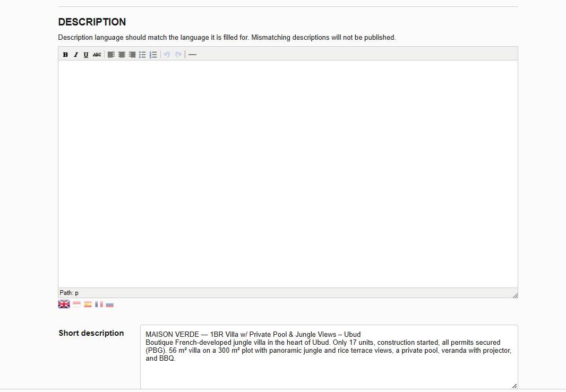Apply underline formatting

coord(86,55)
